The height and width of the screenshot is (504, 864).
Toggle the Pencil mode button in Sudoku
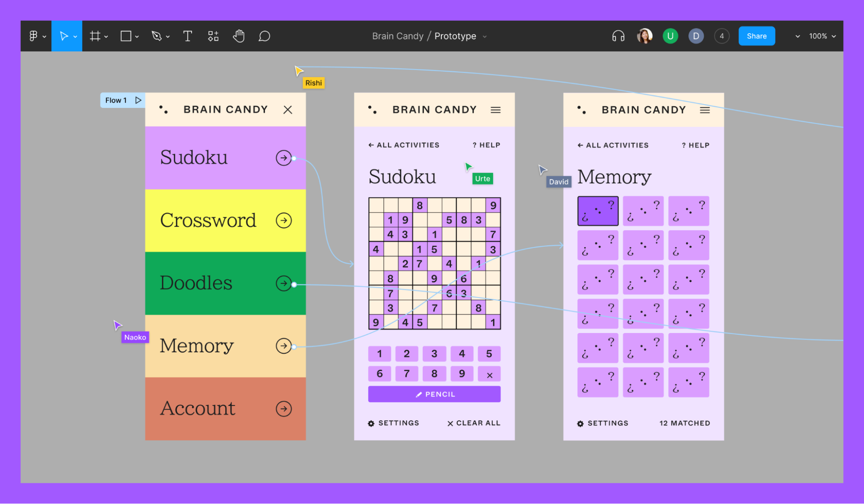tap(434, 394)
